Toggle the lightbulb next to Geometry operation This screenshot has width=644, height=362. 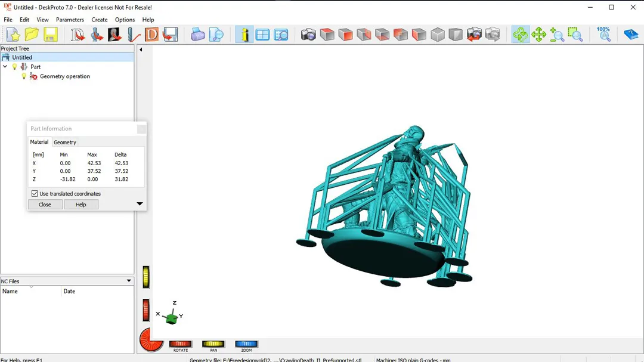[x=24, y=76]
